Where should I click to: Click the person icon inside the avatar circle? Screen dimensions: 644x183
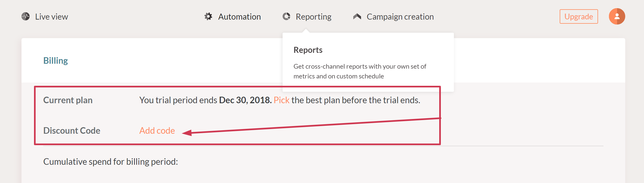point(617,16)
